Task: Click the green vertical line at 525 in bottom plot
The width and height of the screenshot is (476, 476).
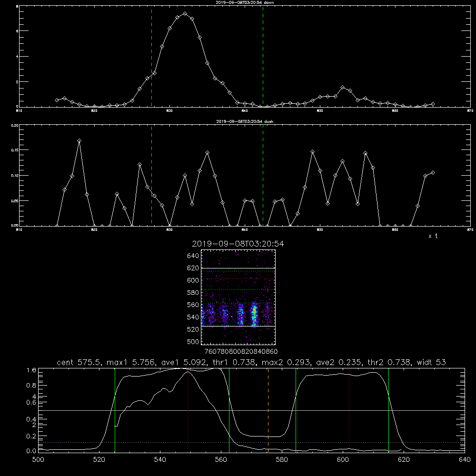Action: coord(115,410)
